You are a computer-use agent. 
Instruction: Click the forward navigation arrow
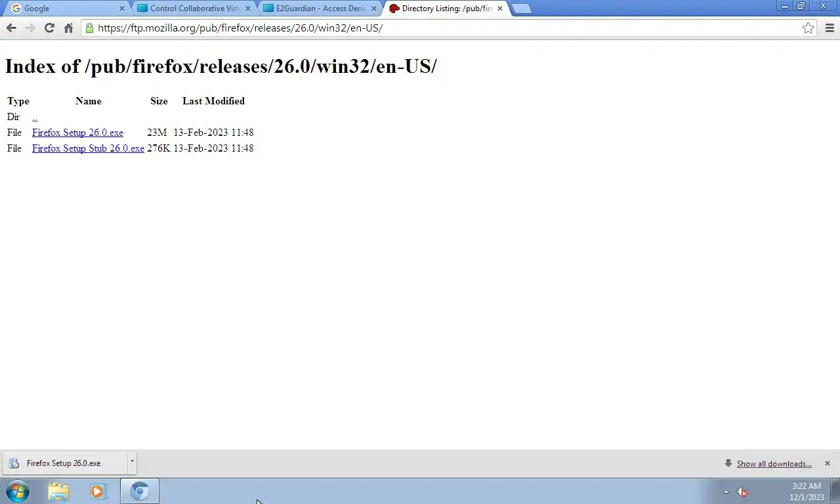(x=30, y=28)
